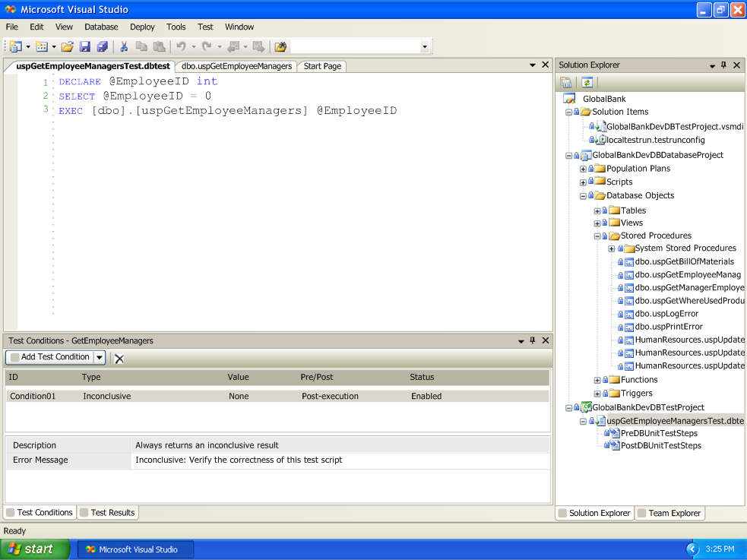
Task: Click the Properties icon in Solution Explorer toolbar
Action: [566, 82]
